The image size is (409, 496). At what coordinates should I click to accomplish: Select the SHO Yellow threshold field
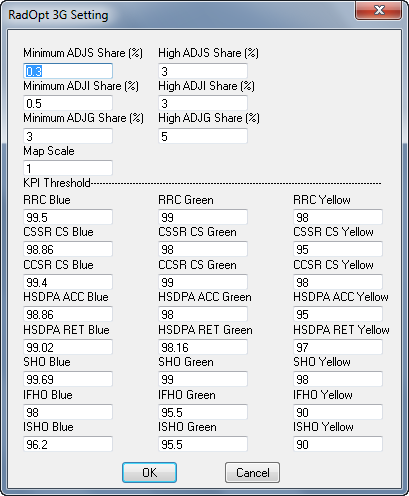pyautogui.click(x=338, y=379)
